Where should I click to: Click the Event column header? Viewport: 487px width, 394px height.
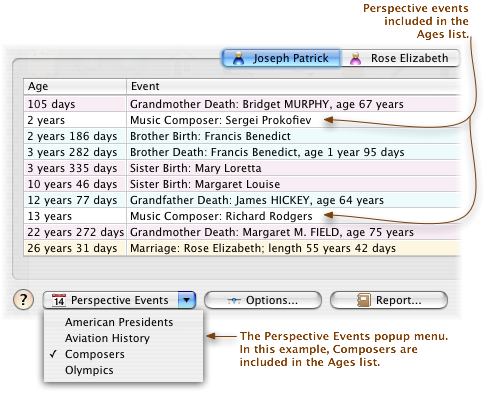coord(294,86)
